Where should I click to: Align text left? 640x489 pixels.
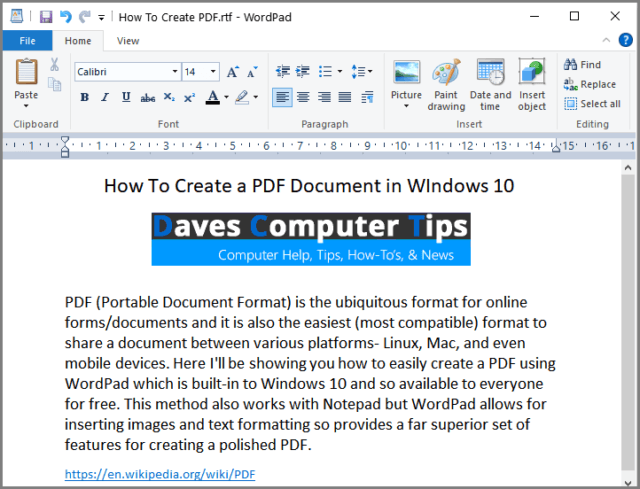coord(282,97)
